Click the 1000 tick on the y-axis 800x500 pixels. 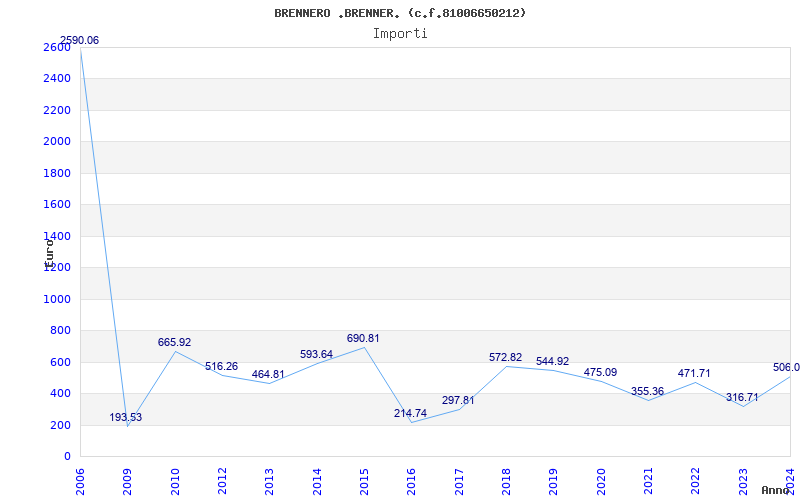click(57, 299)
